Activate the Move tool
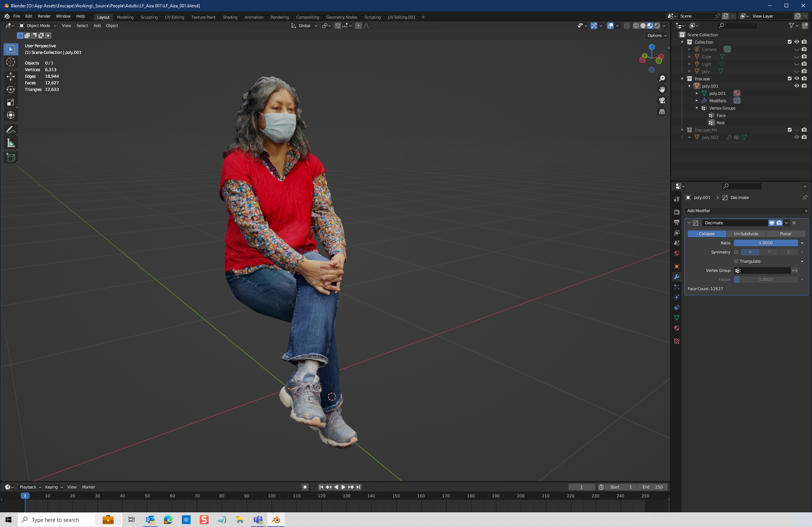 pyautogui.click(x=11, y=76)
